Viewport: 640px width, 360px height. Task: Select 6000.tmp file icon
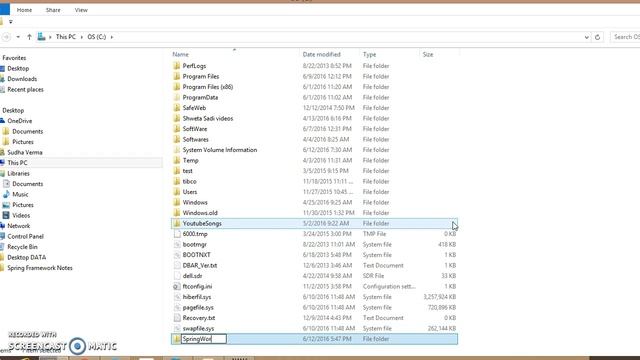pos(177,234)
